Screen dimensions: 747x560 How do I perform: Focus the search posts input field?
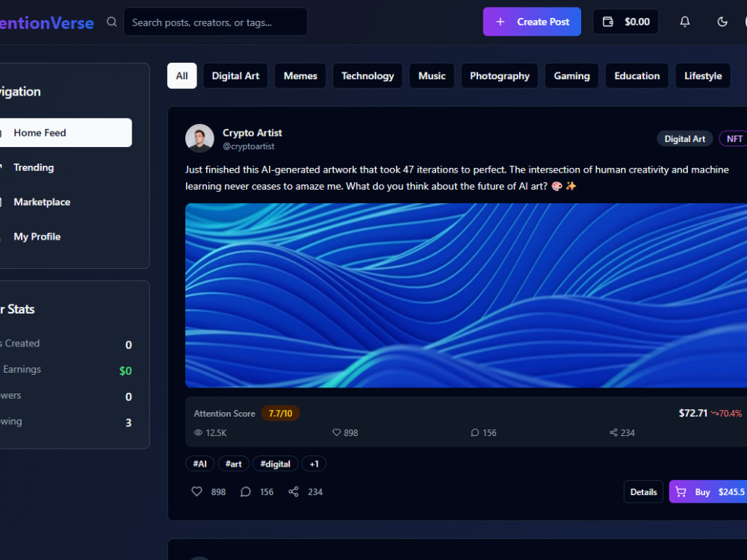[x=215, y=22]
